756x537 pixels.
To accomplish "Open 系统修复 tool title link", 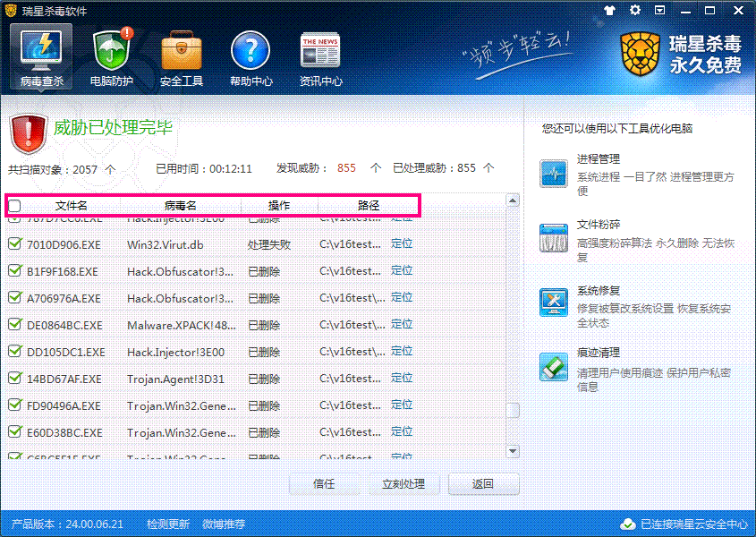I will [x=599, y=291].
